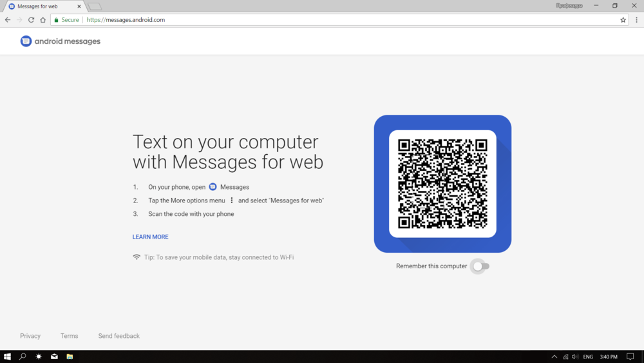Open File Explorer from the taskbar

tap(70, 357)
